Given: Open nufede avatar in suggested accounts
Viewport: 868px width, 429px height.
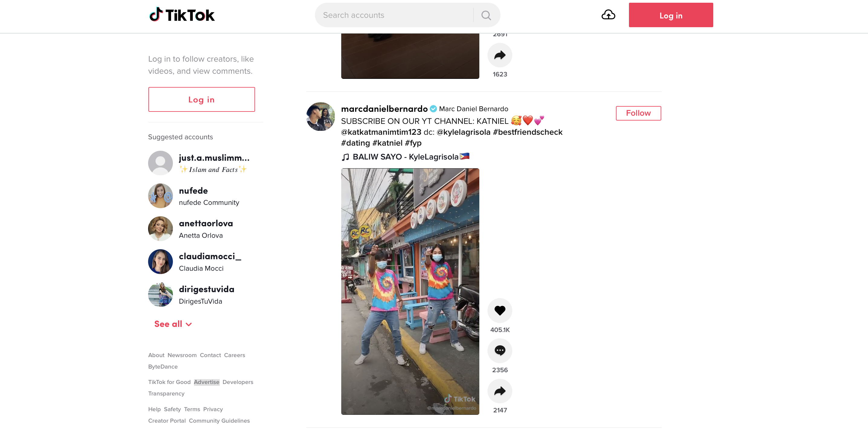Looking at the screenshot, I should (160, 196).
